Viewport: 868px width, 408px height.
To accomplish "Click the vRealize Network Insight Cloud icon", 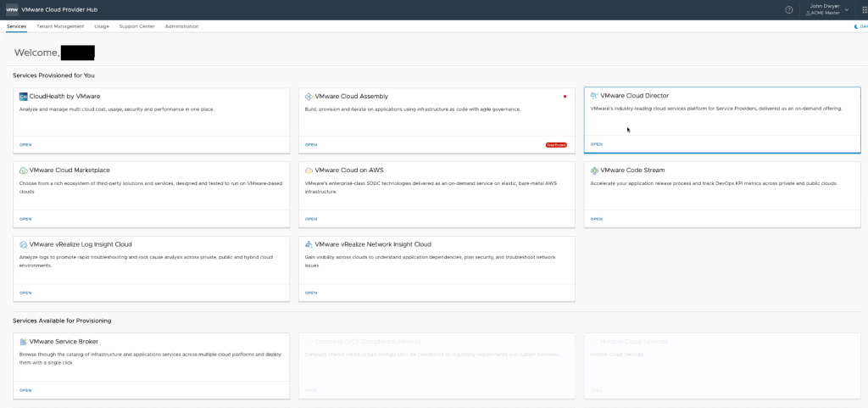I will pyautogui.click(x=309, y=244).
